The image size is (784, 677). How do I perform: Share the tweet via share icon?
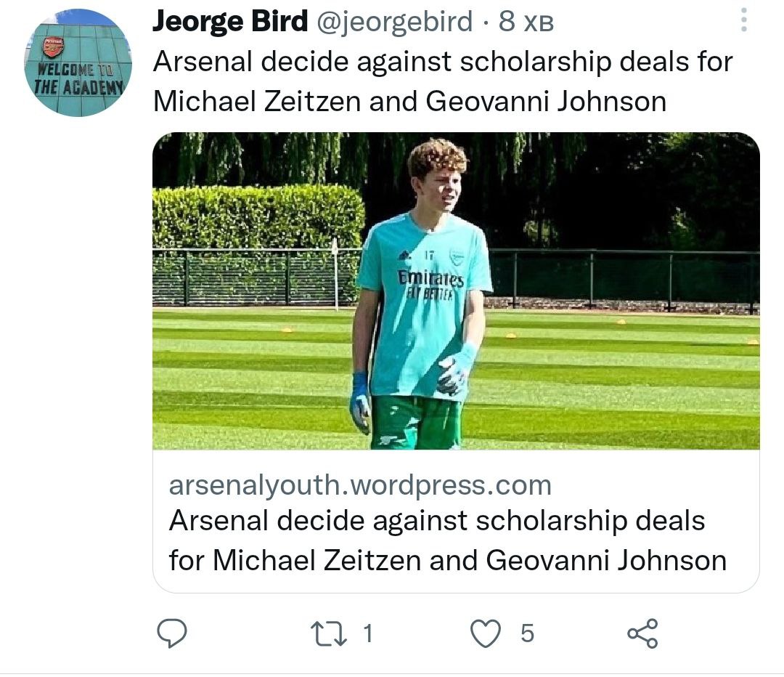[x=642, y=633]
